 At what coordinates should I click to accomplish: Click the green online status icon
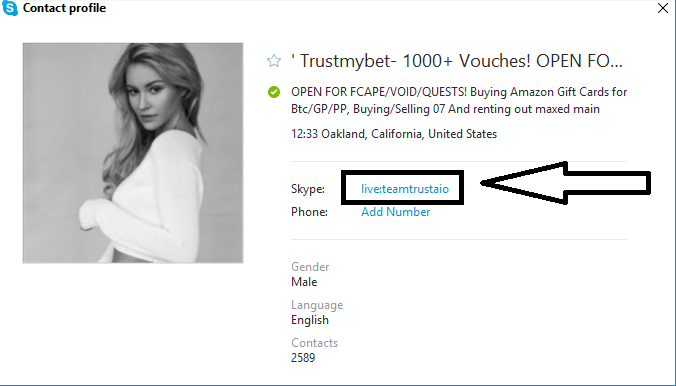coord(274,92)
